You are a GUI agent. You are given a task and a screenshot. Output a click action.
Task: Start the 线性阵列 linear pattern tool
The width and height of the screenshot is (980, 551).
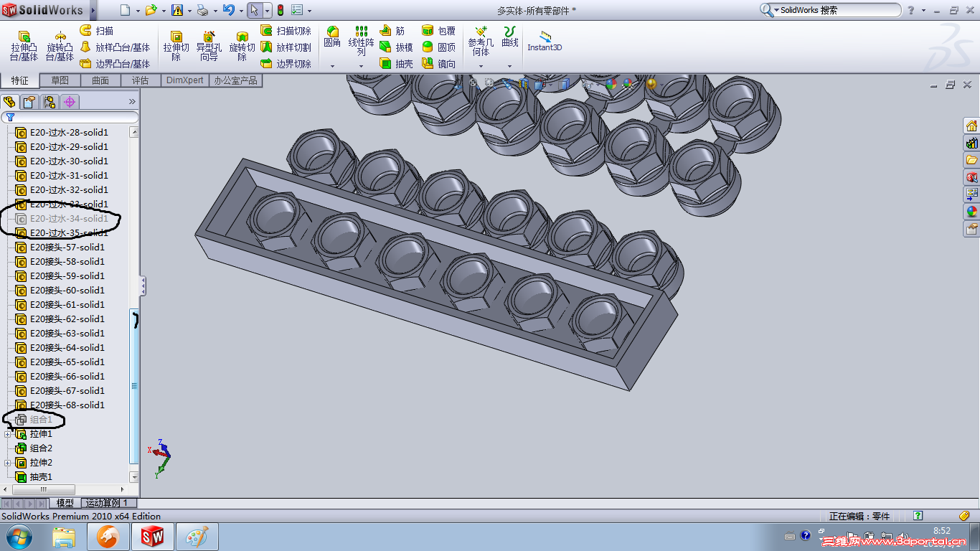(362, 41)
